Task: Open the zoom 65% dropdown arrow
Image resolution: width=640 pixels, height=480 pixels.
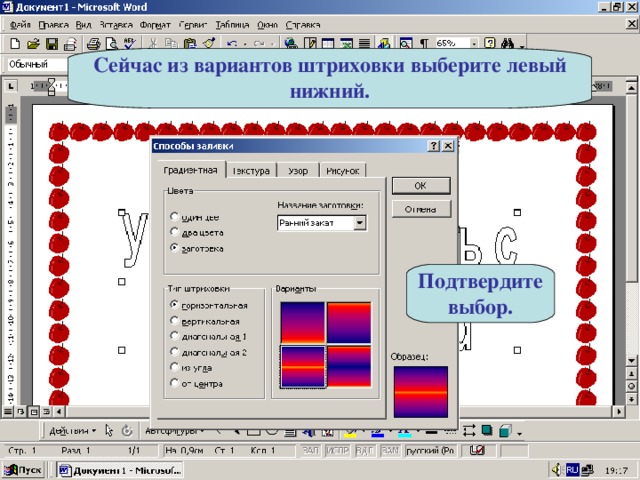Action: (x=474, y=43)
